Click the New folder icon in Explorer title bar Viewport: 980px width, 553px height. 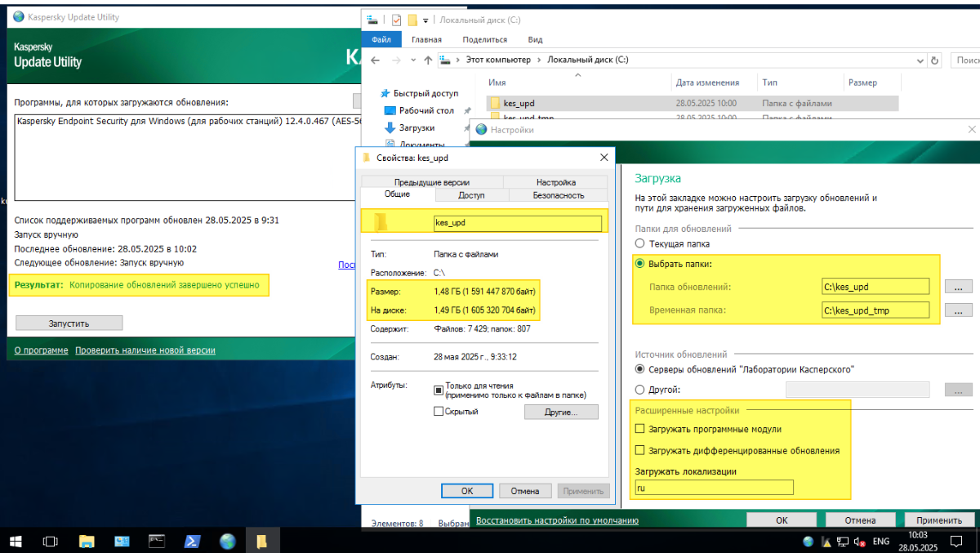[x=412, y=20]
